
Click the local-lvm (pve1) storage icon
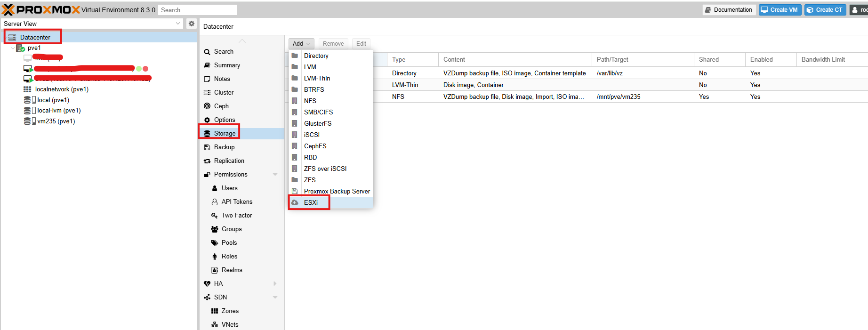pos(30,110)
